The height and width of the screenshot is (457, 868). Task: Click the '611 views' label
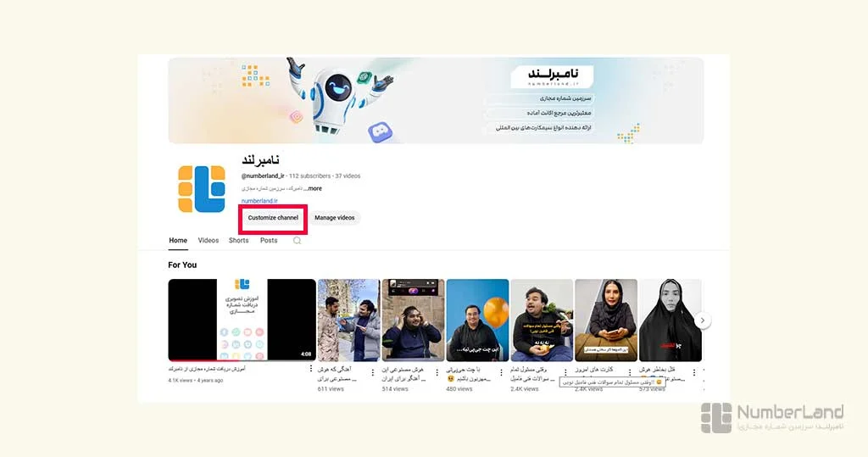point(331,389)
